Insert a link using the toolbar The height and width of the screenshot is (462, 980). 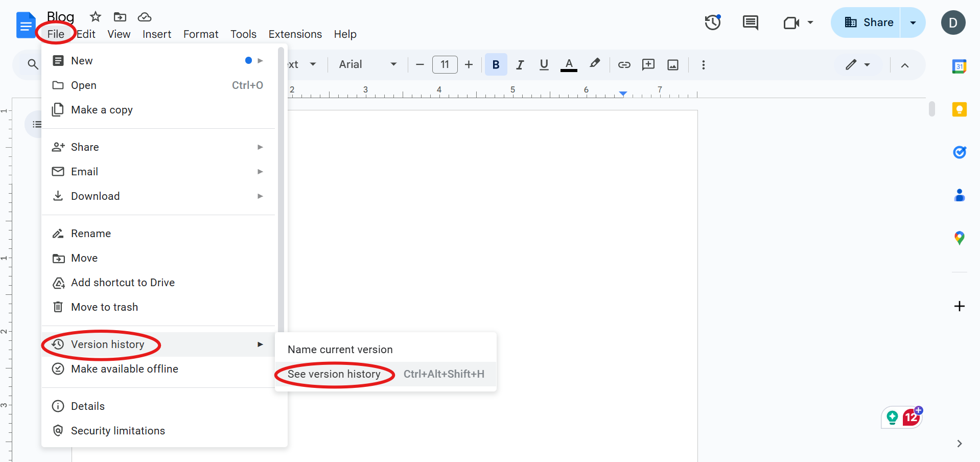click(624, 64)
